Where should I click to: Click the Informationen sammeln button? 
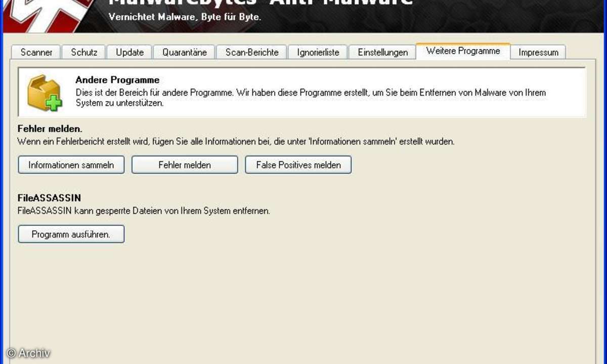tap(71, 165)
